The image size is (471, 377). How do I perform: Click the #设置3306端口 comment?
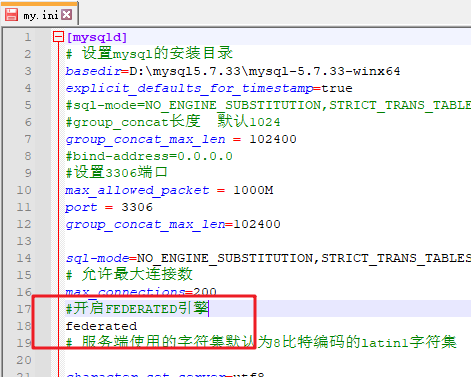coord(116,173)
